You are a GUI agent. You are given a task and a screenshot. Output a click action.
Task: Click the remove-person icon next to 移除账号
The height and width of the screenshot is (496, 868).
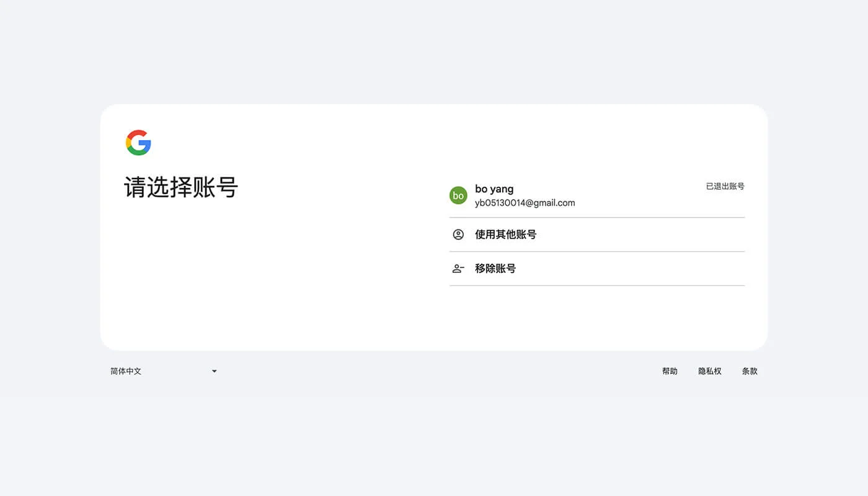(x=458, y=268)
